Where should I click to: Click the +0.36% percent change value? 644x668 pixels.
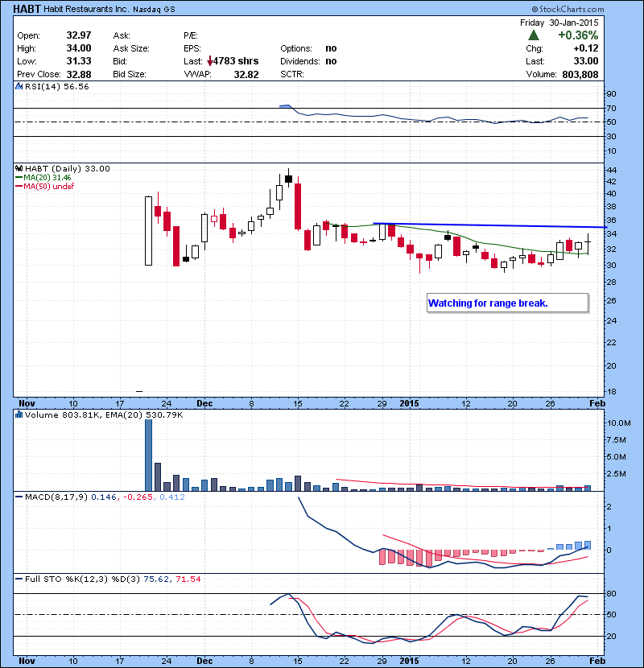(x=577, y=36)
